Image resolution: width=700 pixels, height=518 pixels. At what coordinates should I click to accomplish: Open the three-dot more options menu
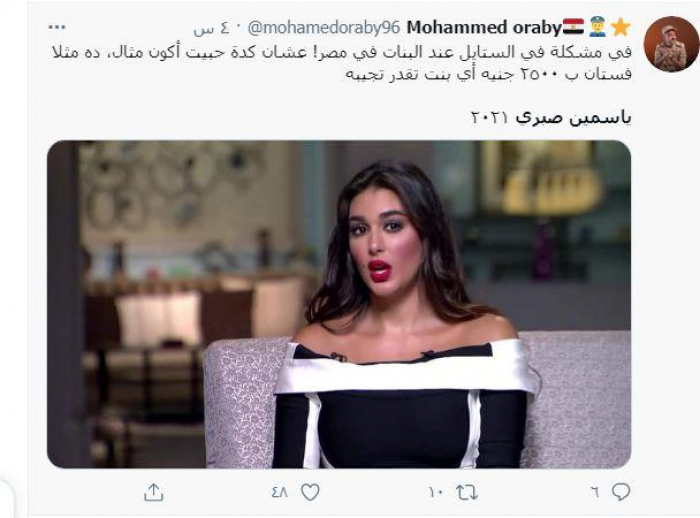pyautogui.click(x=57, y=28)
